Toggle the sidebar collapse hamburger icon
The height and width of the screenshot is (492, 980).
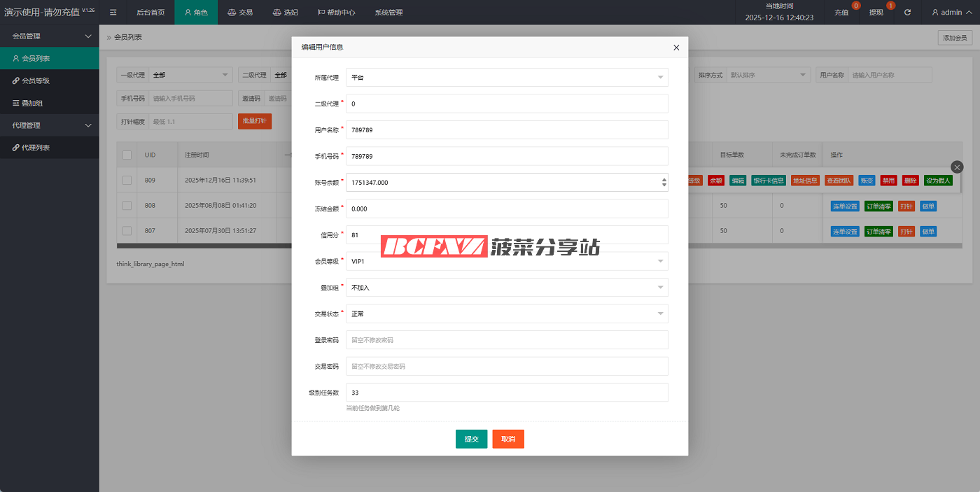[113, 12]
